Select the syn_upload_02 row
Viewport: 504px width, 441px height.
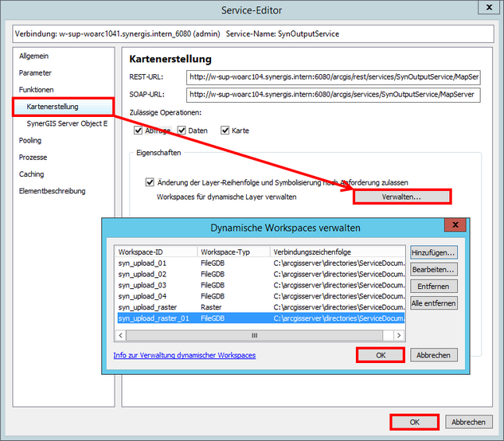(260, 274)
